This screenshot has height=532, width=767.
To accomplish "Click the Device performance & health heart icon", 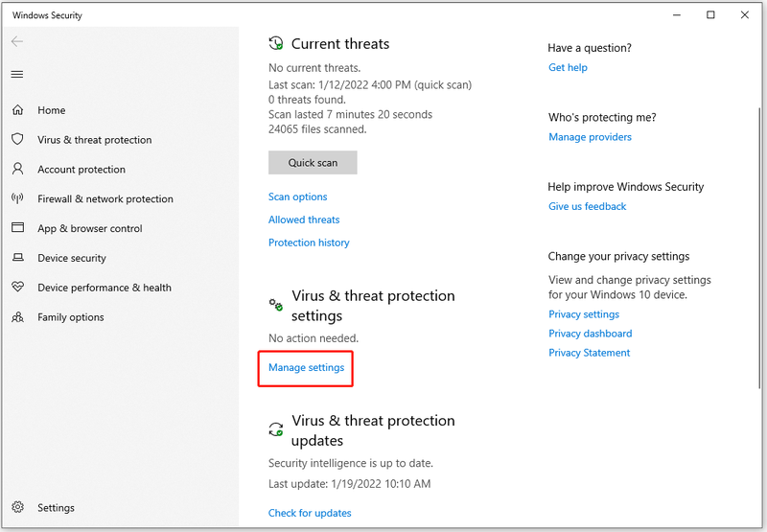I will (17, 287).
